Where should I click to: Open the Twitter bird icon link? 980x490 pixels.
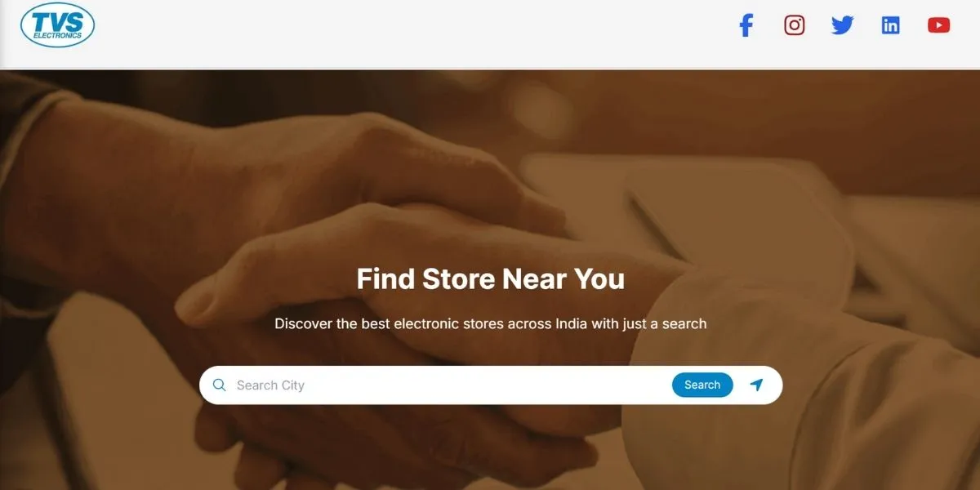tap(842, 25)
